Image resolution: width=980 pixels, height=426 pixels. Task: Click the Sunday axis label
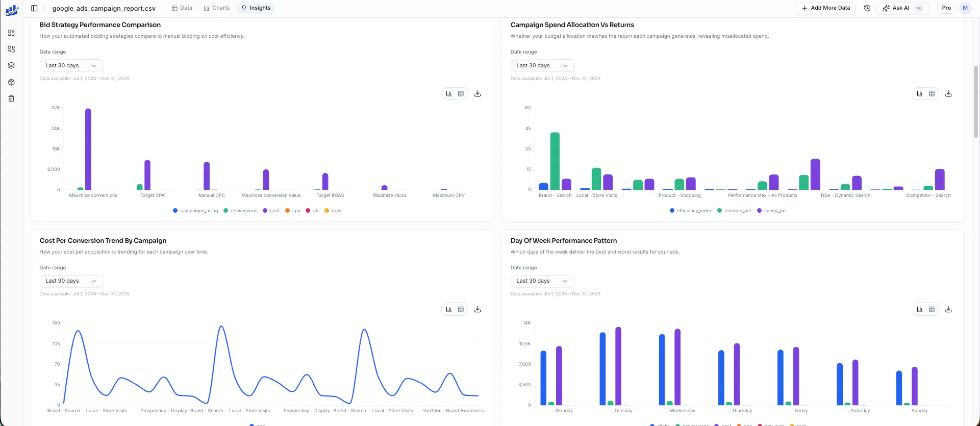920,411
